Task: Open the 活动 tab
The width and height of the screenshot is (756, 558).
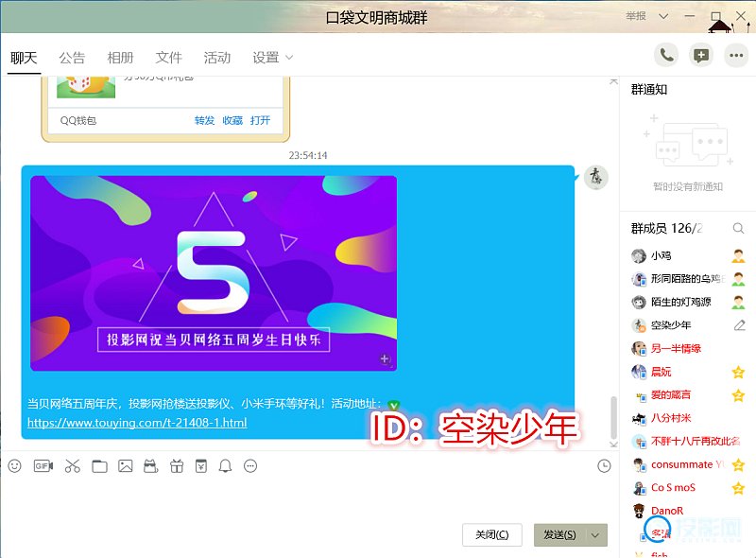Action: coord(217,58)
